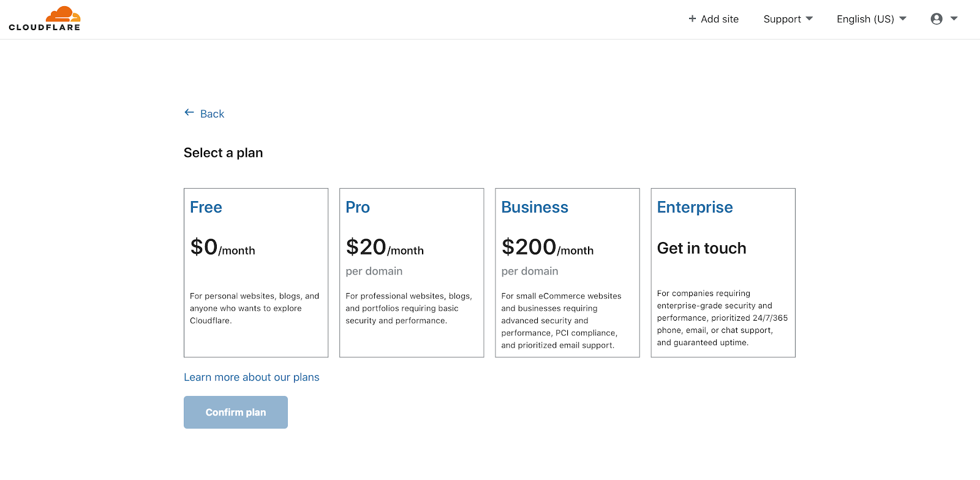Click the left arrow icon beside Back
Viewport: 980px width, 480px height.
189,113
